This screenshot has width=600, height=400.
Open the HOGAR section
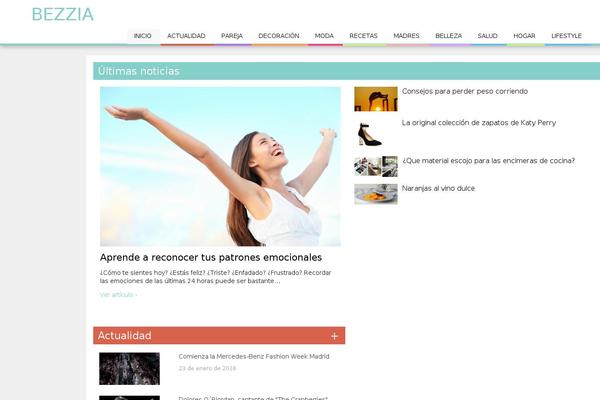[x=524, y=36]
